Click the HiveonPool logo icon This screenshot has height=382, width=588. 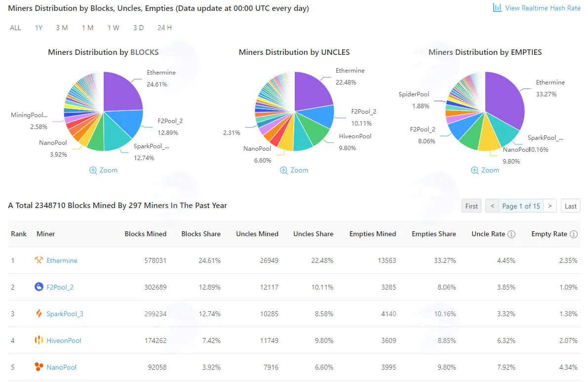click(39, 340)
